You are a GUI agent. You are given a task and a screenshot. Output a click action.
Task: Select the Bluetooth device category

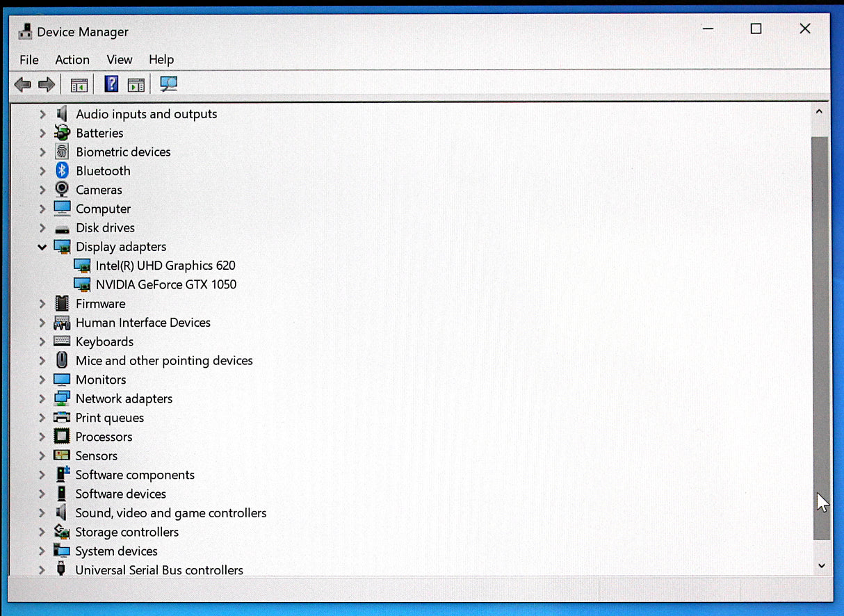point(103,170)
